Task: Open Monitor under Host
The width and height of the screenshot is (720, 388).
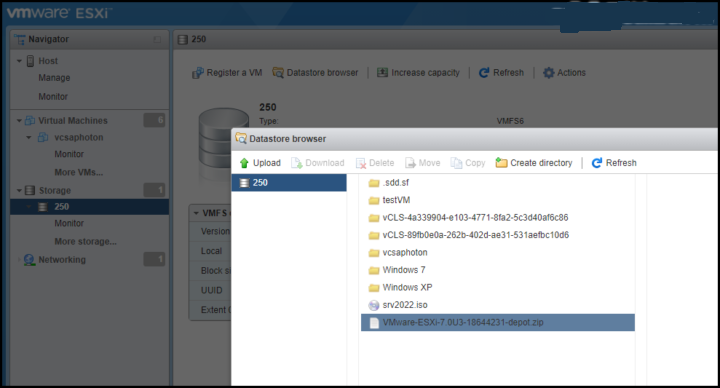Action: tap(53, 97)
